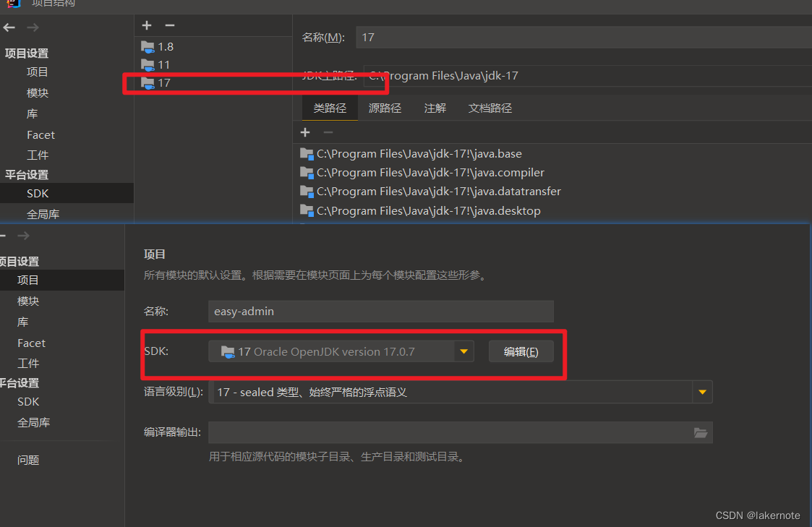Open the 语言级别 combo box

pos(461,392)
